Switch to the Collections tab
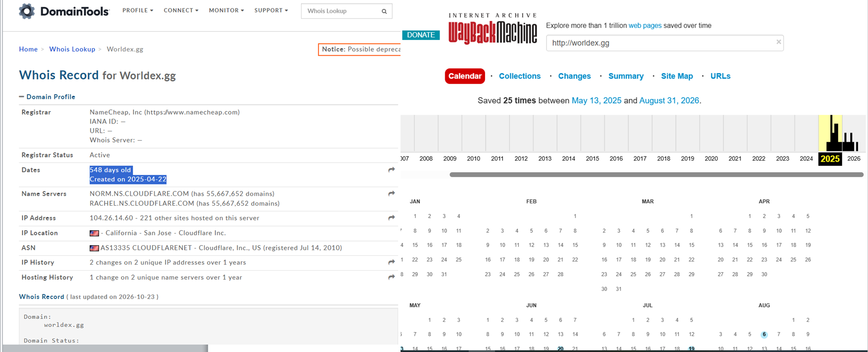The width and height of the screenshot is (868, 352). [519, 76]
